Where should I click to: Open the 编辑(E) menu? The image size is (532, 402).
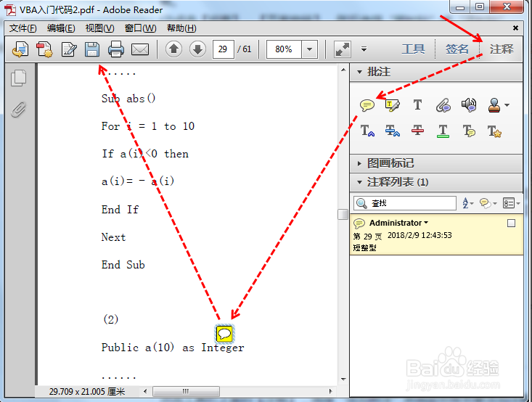(61, 28)
